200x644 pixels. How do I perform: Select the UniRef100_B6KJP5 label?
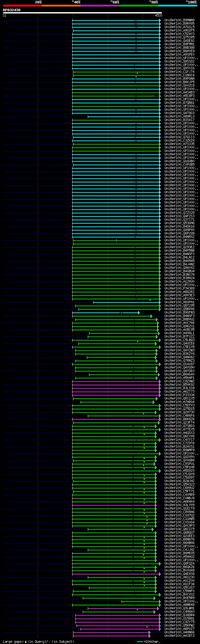179,82
